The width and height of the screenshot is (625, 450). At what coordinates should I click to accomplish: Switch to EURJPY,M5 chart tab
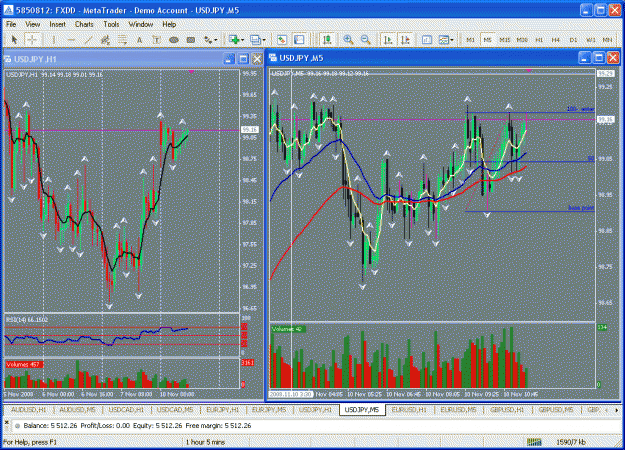pyautogui.click(x=269, y=410)
